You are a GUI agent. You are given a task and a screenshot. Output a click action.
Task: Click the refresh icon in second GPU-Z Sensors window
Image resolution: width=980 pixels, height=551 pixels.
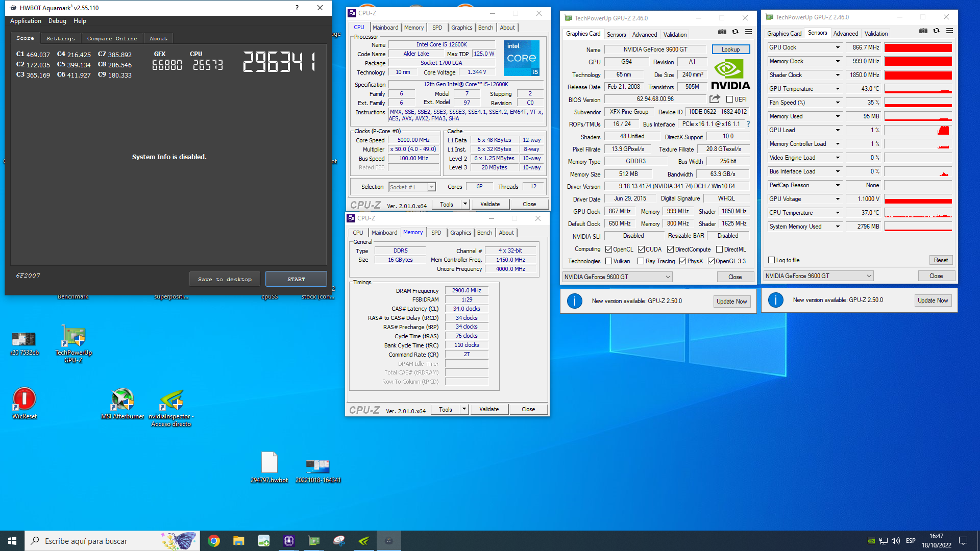coord(936,31)
